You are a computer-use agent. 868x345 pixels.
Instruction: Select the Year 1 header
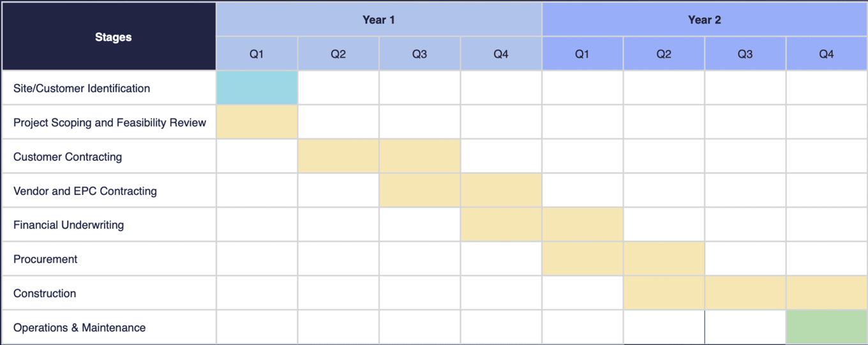(x=379, y=20)
